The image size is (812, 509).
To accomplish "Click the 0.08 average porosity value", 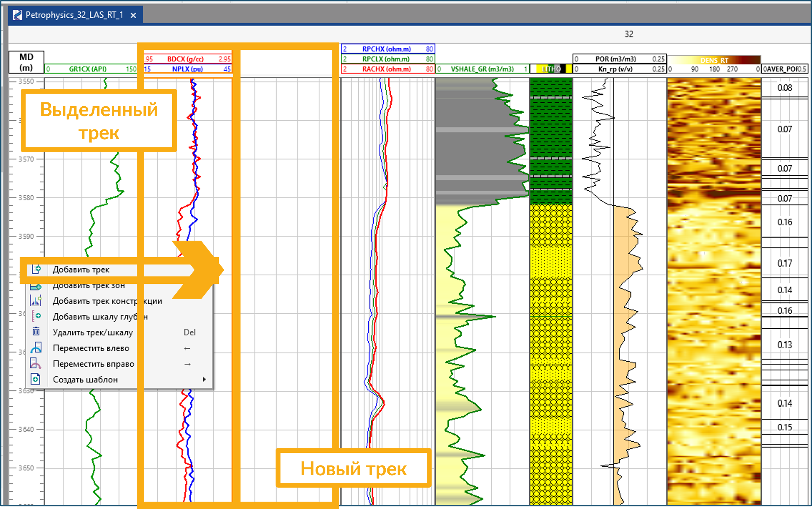I will click(785, 88).
